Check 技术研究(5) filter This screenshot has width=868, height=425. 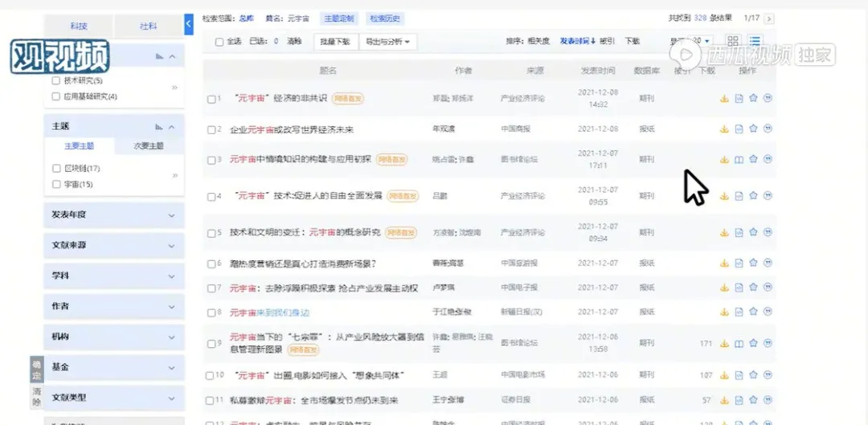(x=55, y=80)
